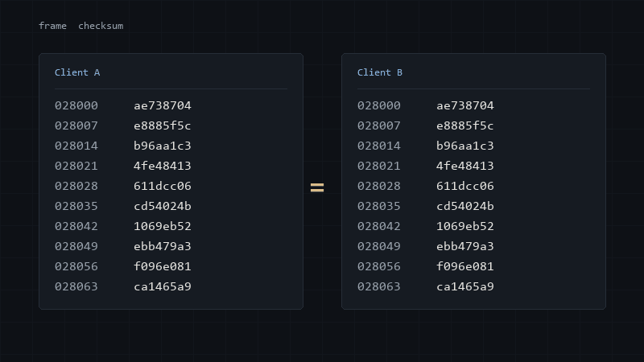Click frame 028021 in Client B

[379, 166]
